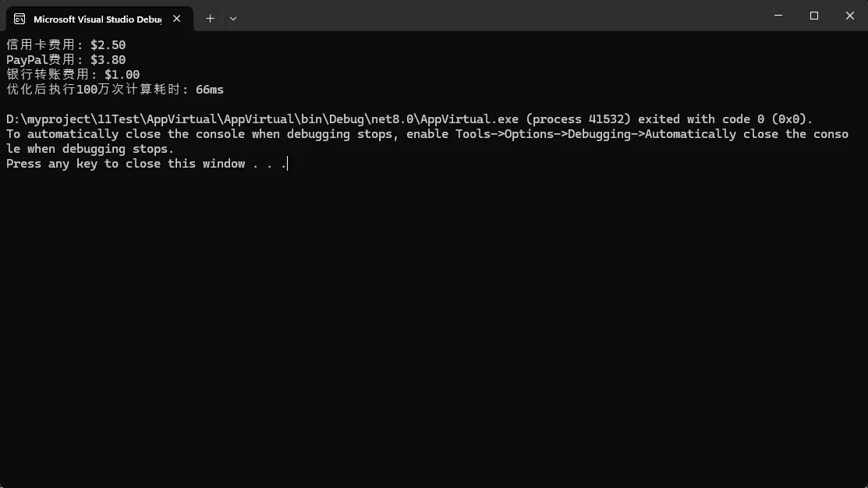Open a new terminal tab
This screenshot has height=488, width=868.
210,19
